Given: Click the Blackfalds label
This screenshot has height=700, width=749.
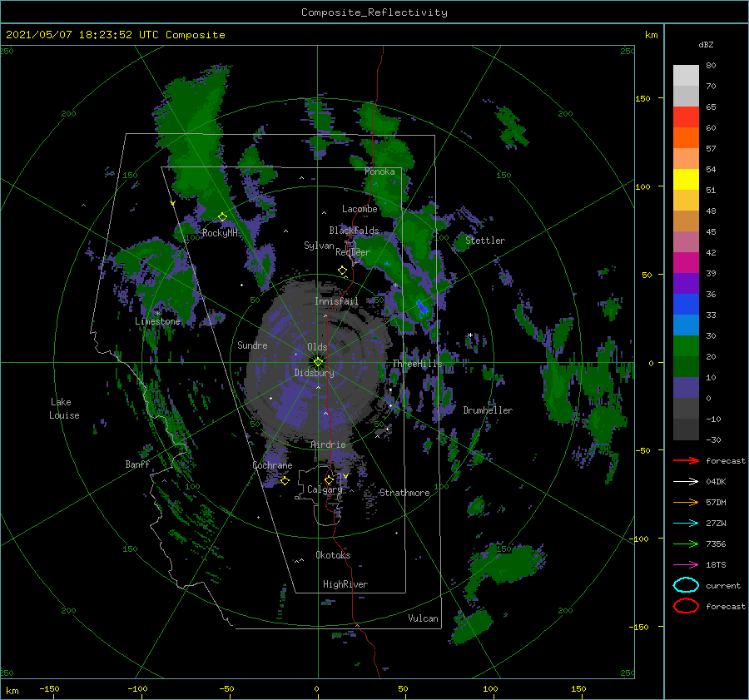Looking at the screenshot, I should pos(354,231).
